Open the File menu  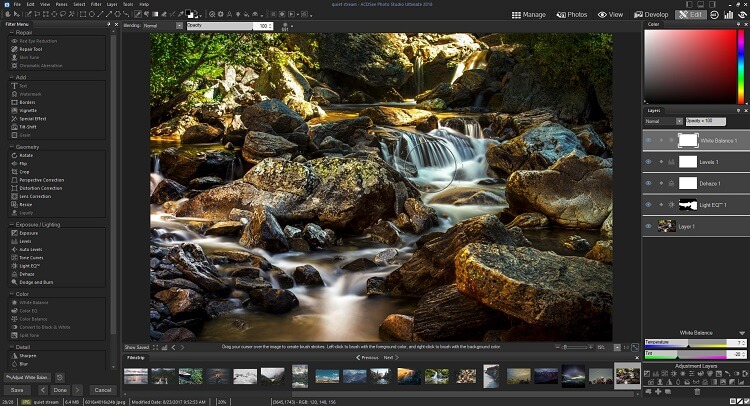17,4
